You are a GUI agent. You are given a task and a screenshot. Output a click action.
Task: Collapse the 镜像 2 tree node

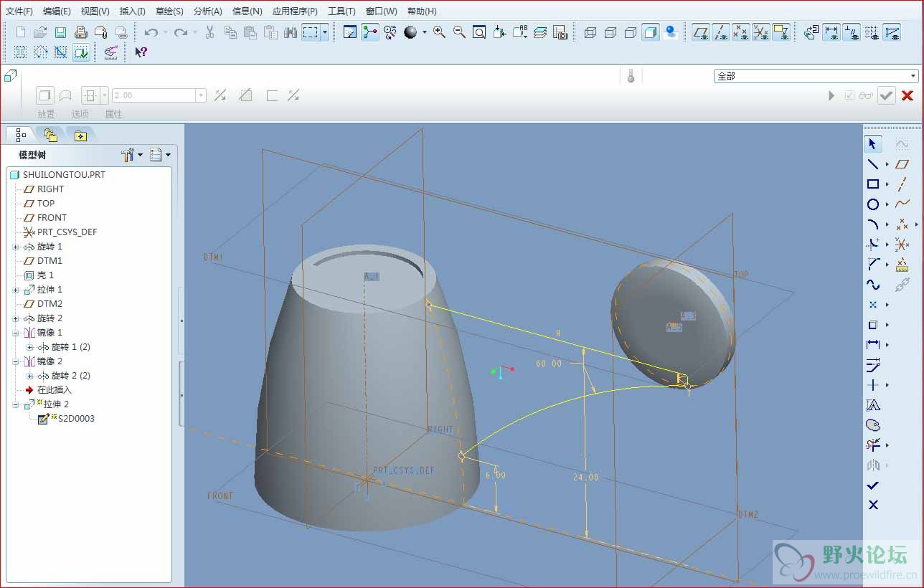(16, 361)
